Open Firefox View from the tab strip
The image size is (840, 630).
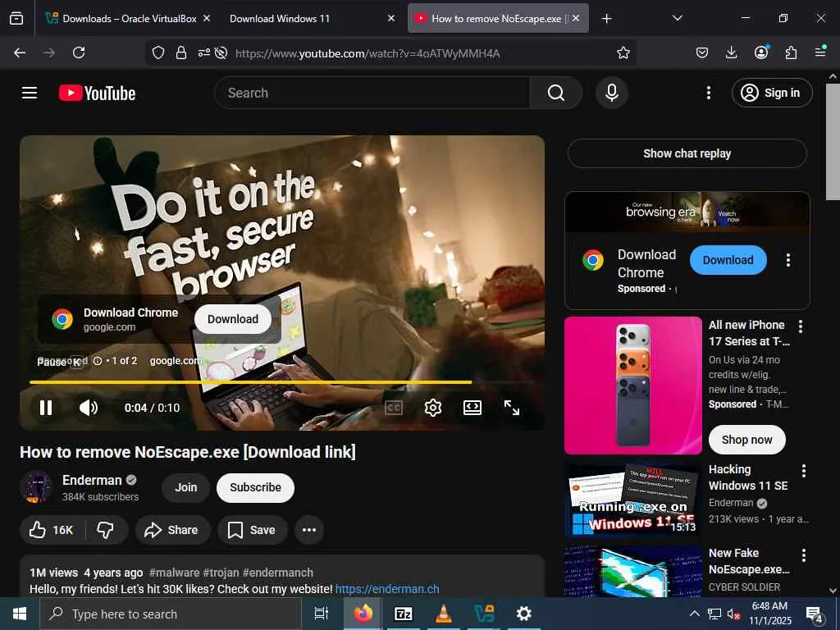coord(16,19)
